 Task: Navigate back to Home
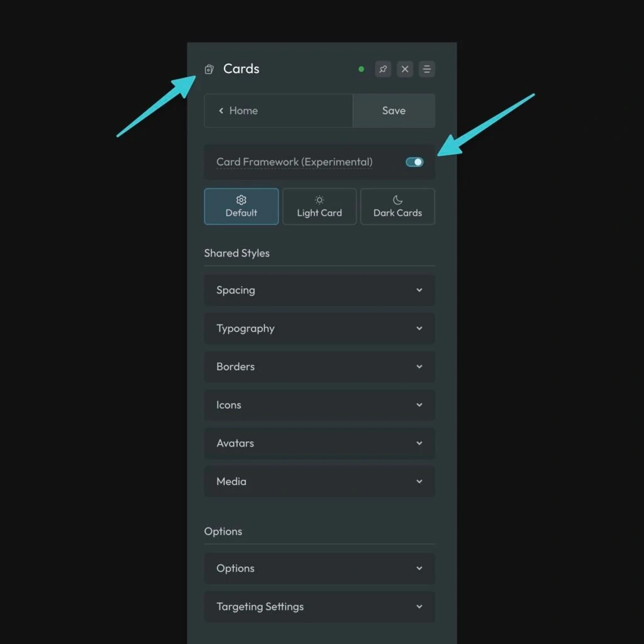coord(242,110)
